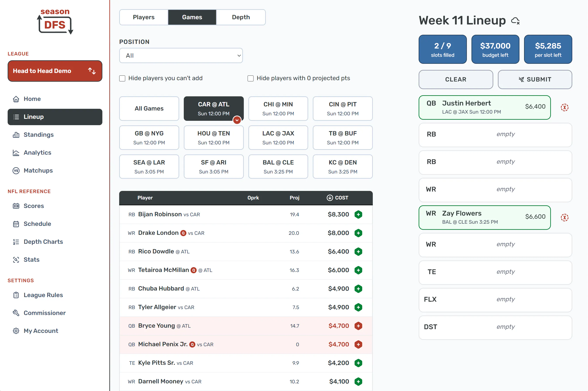Viewport: 588px width, 391px height.
Task: Select CAR @ ATL game
Action: (x=213, y=109)
